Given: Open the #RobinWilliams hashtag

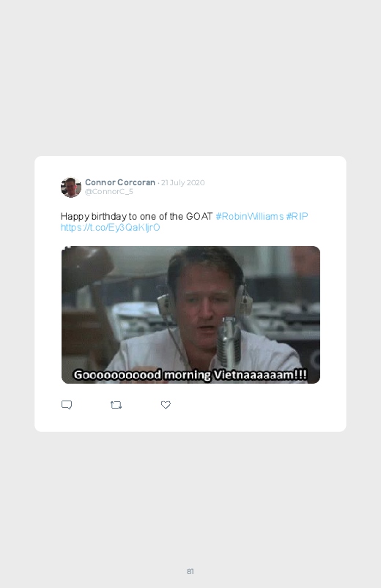Looking at the screenshot, I should pyautogui.click(x=249, y=216).
